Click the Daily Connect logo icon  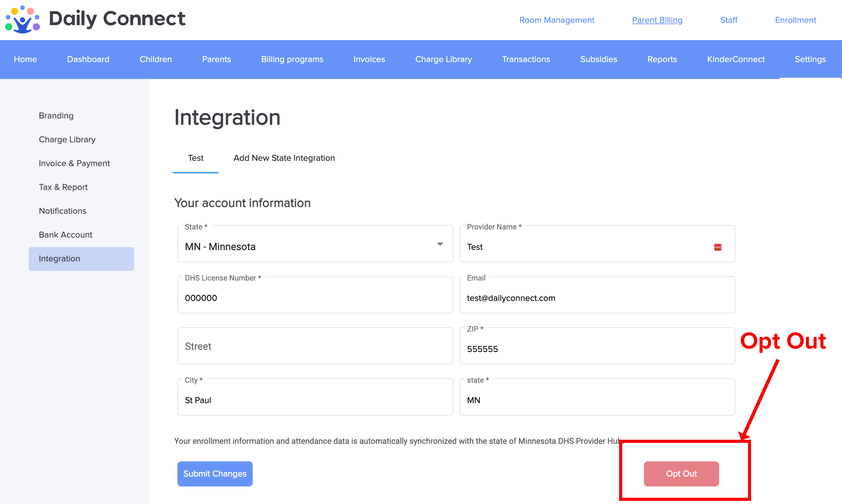23,19
